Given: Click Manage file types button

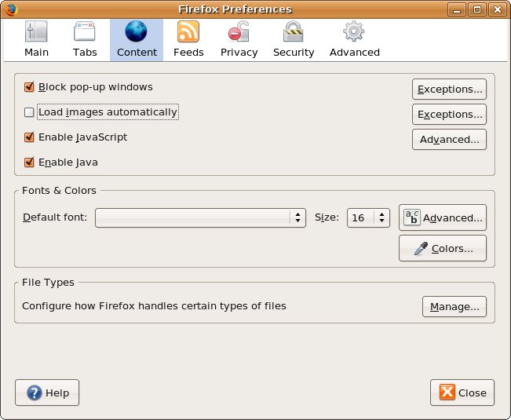Looking at the screenshot, I should click(x=454, y=307).
